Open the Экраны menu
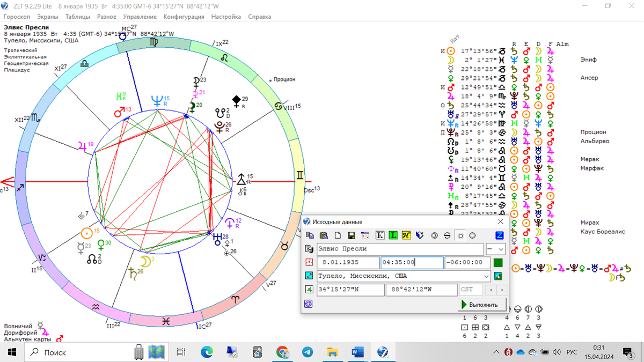 point(48,17)
